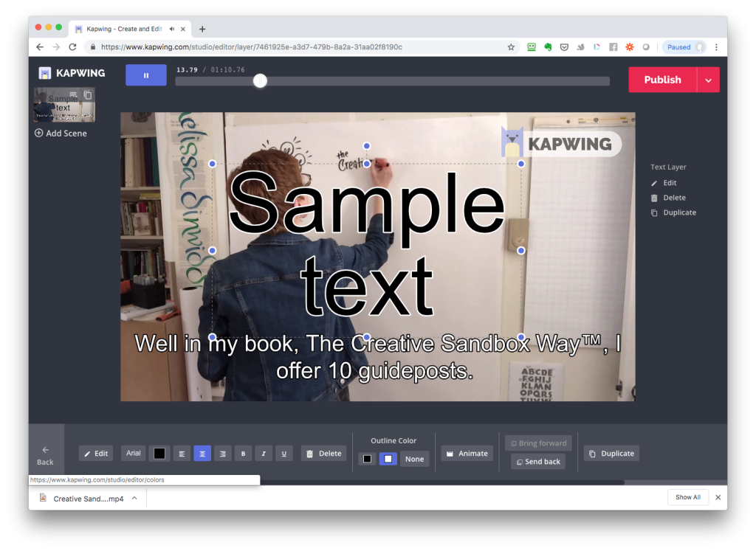756x551 pixels.
Task: Reload the browser page
Action: click(72, 47)
